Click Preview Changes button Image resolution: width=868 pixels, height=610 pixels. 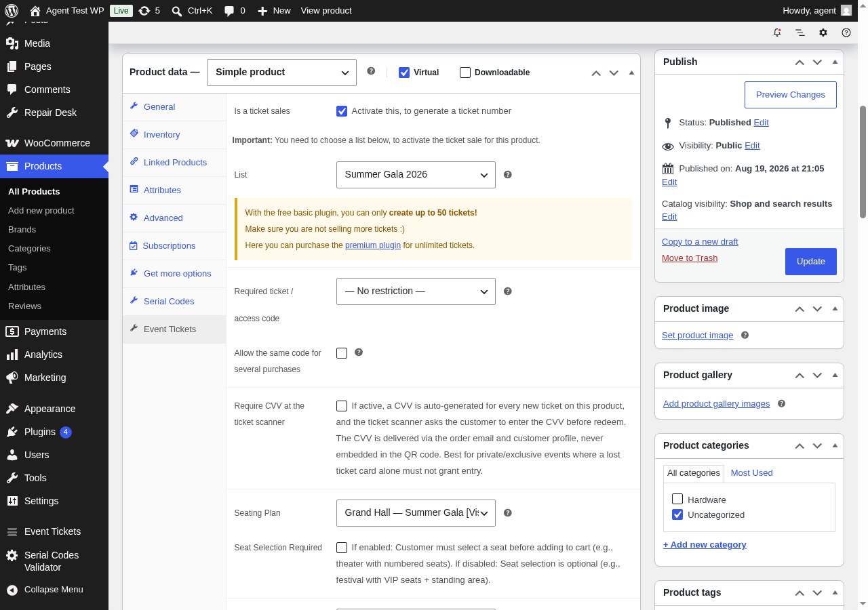click(791, 95)
